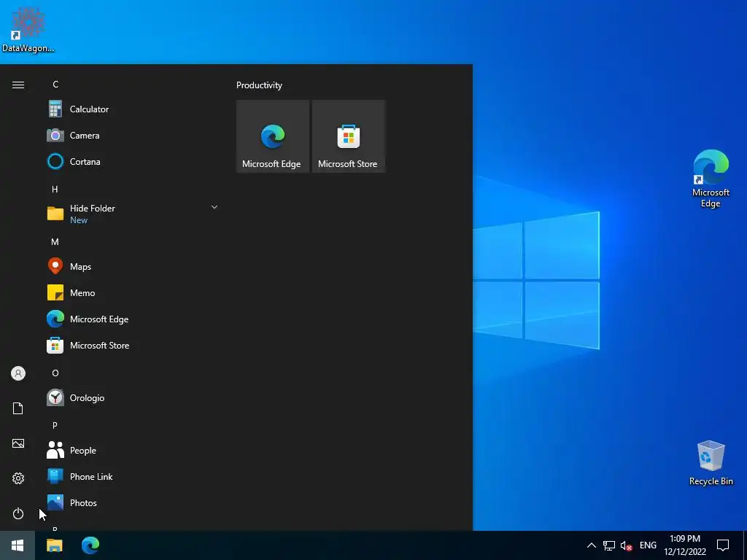Open Microsoft Store in the app list

coord(133,345)
